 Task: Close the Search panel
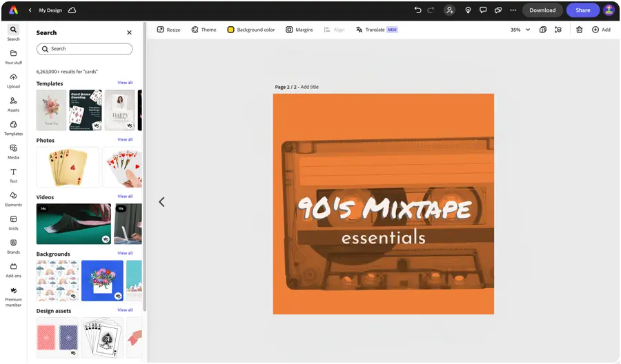129,32
